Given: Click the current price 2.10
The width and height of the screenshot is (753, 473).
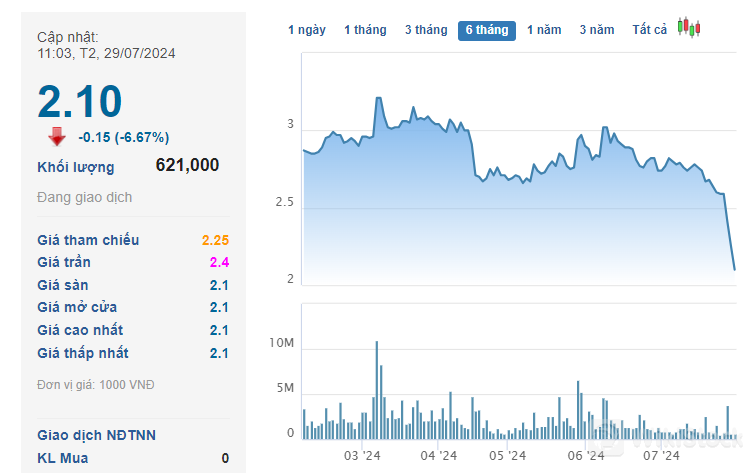Looking at the screenshot, I should 80,101.
